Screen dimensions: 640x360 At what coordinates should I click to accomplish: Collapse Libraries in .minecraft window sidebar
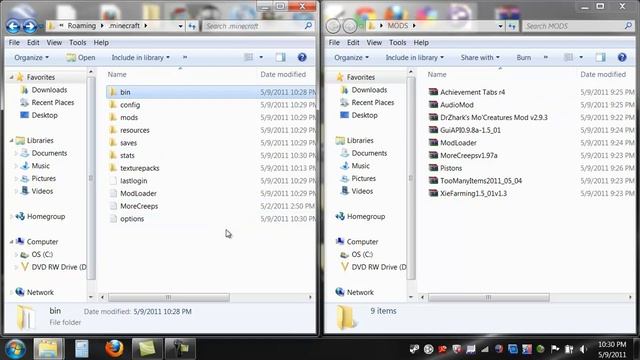11,140
